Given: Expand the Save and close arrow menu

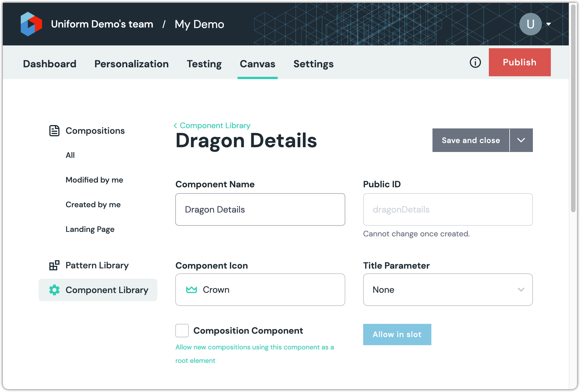Looking at the screenshot, I should point(521,140).
